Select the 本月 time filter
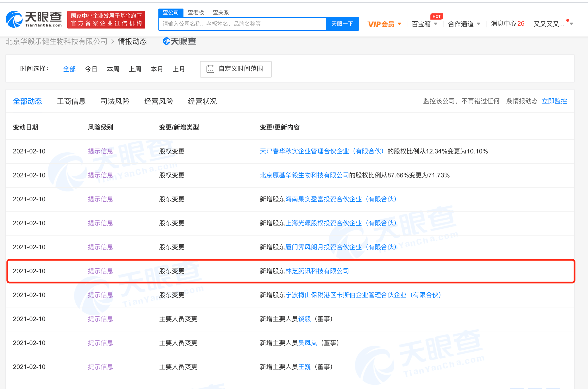 click(157, 69)
